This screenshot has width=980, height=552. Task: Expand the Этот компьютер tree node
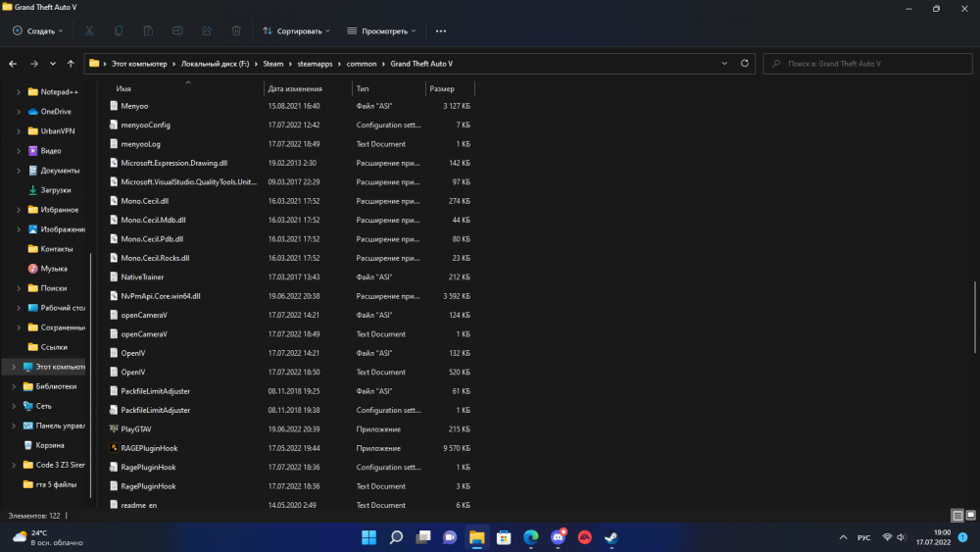pos(13,367)
